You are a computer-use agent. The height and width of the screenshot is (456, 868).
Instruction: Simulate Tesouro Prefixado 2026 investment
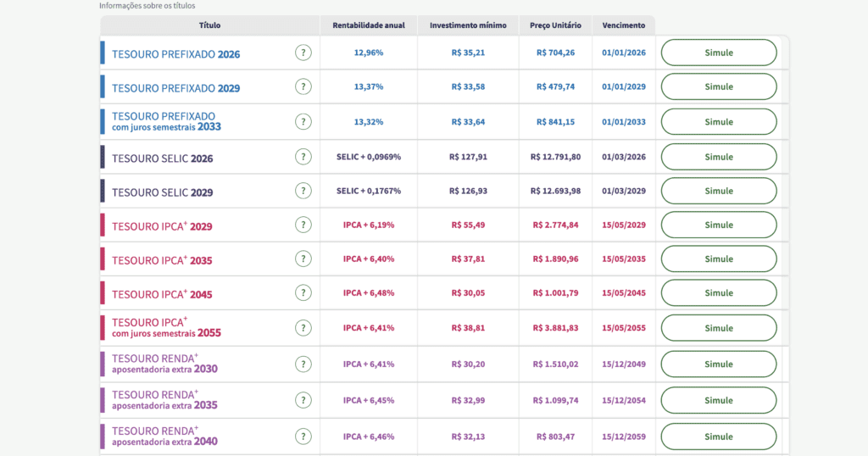tap(719, 53)
